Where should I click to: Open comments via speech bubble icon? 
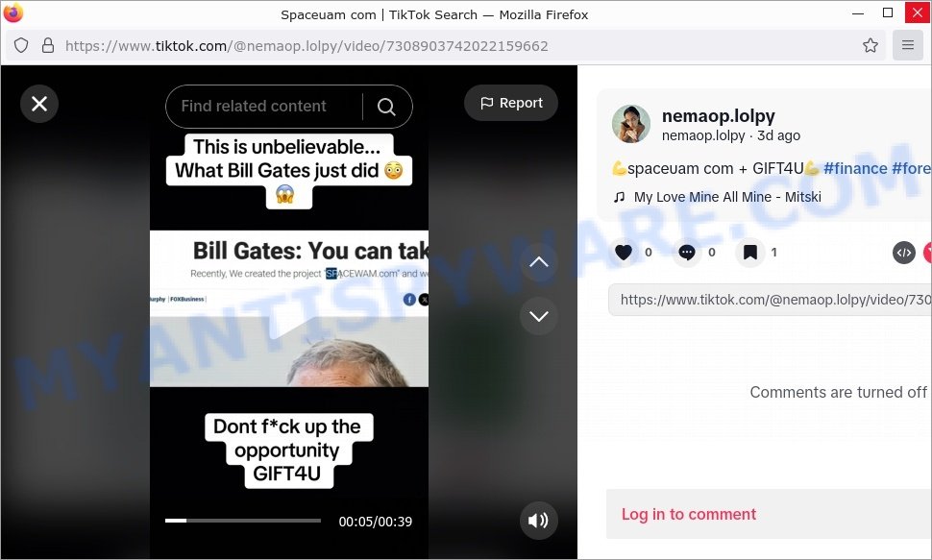687,253
